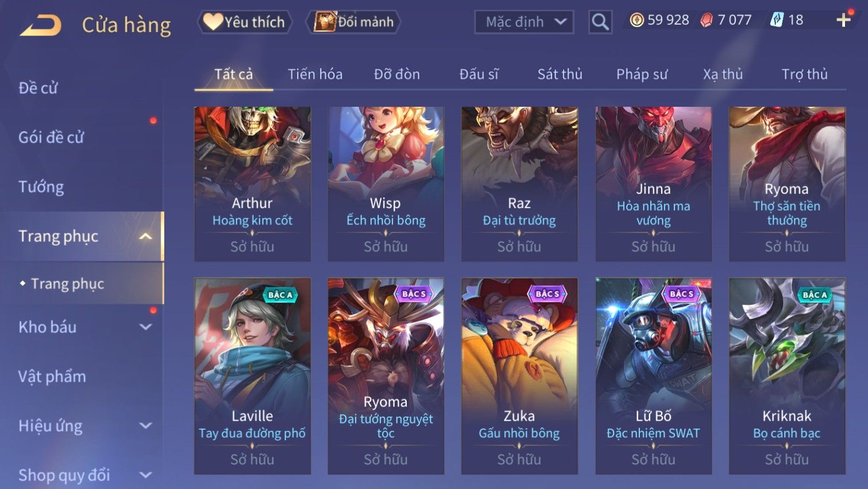Image resolution: width=868 pixels, height=489 pixels.
Task: Open Đổi mảnh fragment exchange
Action: point(353,22)
